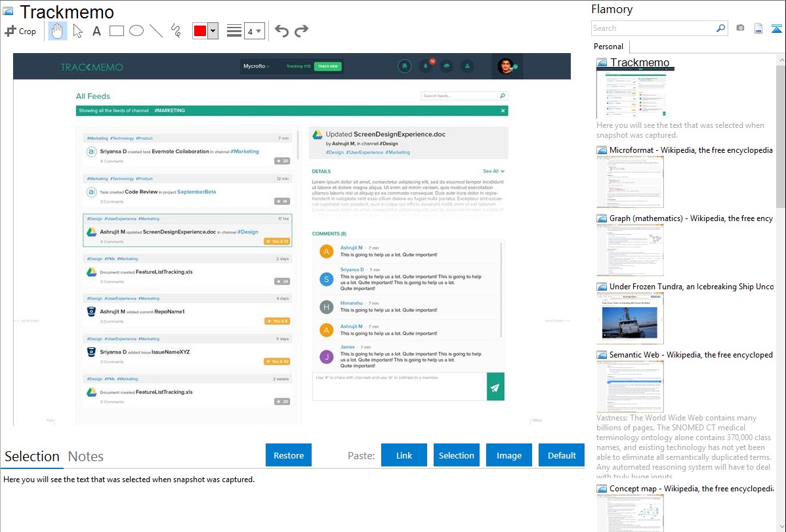This screenshot has width=786, height=532.
Task: Redo the last edit
Action: pos(301,31)
